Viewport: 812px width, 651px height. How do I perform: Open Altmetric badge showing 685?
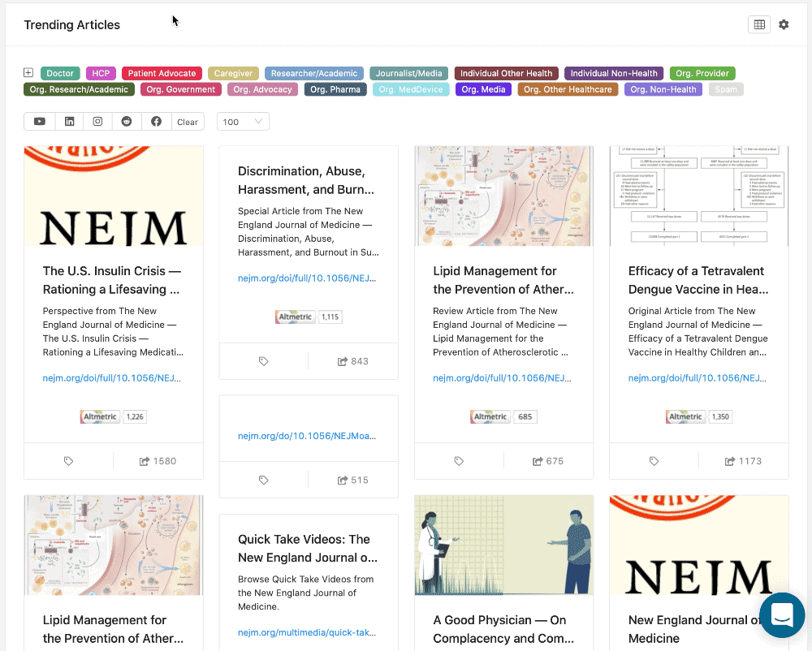click(x=504, y=416)
